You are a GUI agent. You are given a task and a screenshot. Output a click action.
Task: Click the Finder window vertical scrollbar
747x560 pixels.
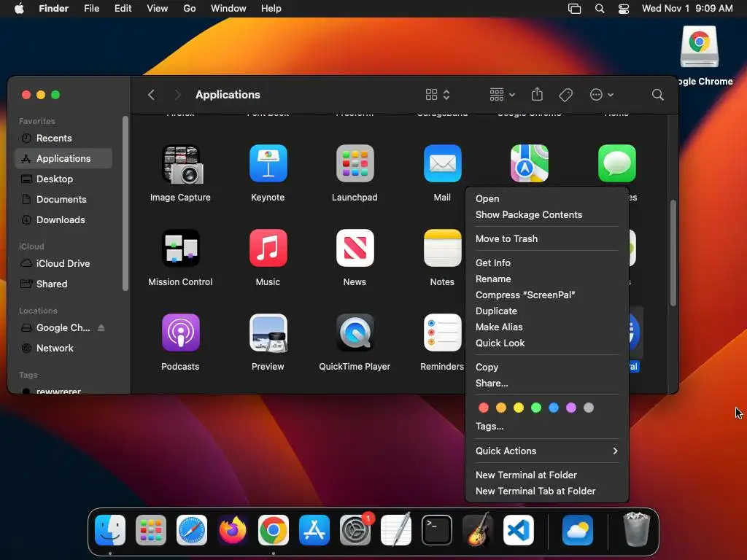point(673,253)
